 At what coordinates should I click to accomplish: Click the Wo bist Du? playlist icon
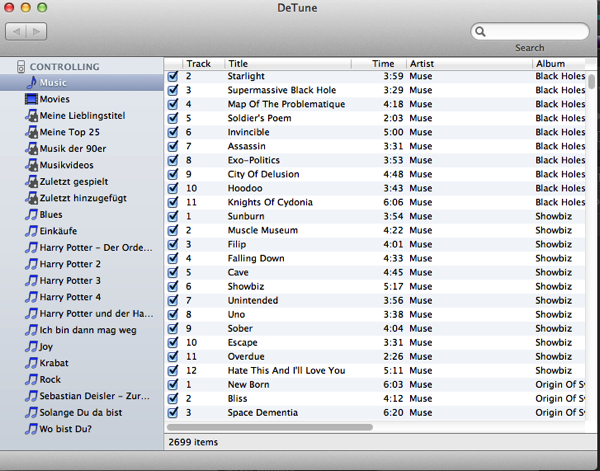[31, 429]
